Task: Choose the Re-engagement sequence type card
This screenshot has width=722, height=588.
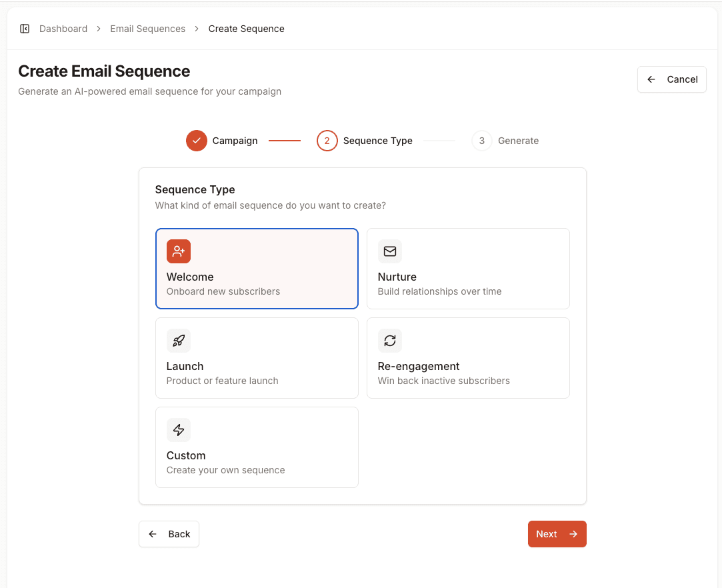Action: click(468, 358)
